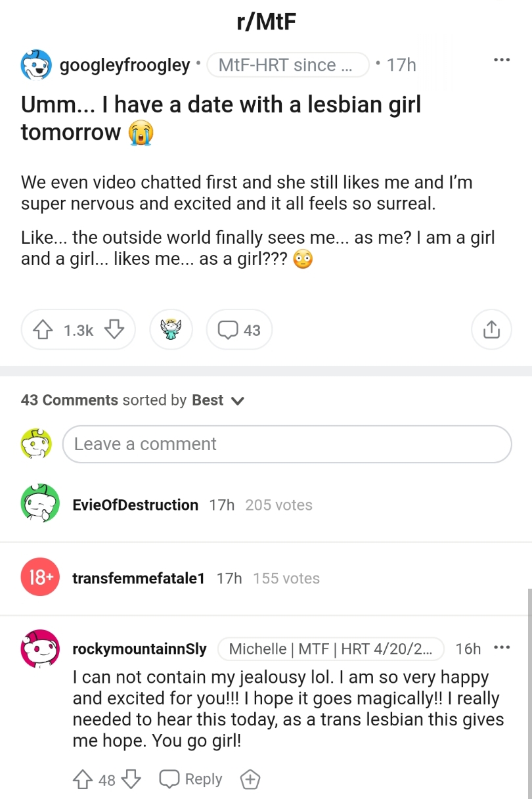Downvote the main post
This screenshot has height=801, width=532.
(114, 330)
